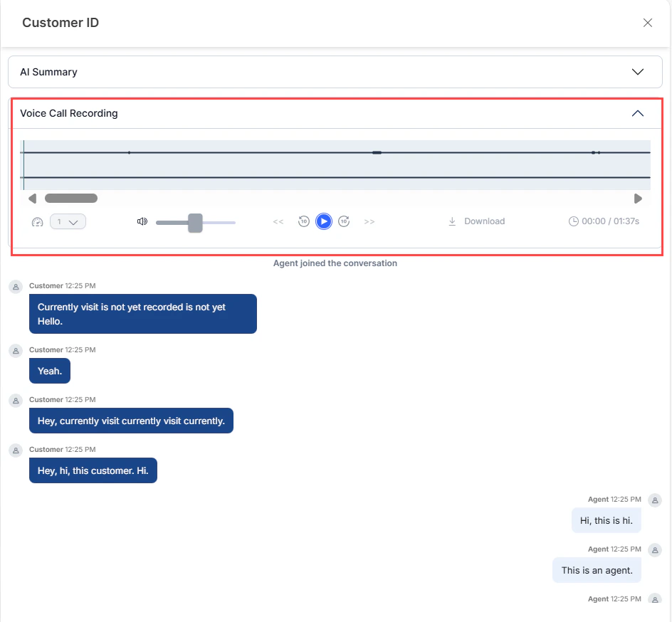Select the playback speed speedometer icon
This screenshot has width=672, height=622.
pos(37,221)
